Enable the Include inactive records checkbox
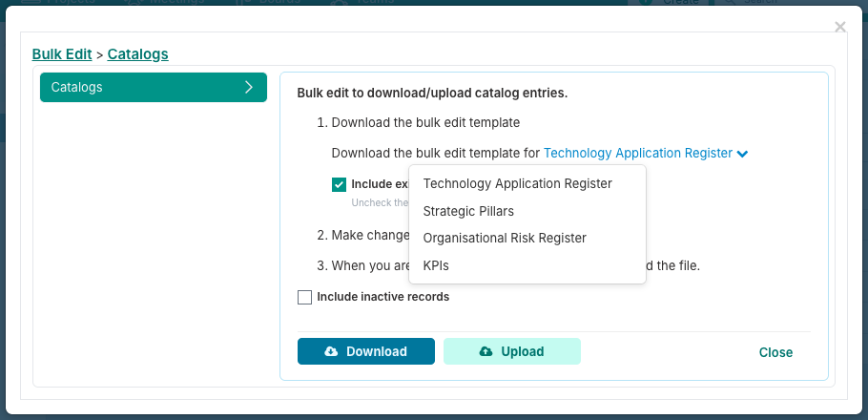Screen dimensions: 868x420 click(305, 297)
